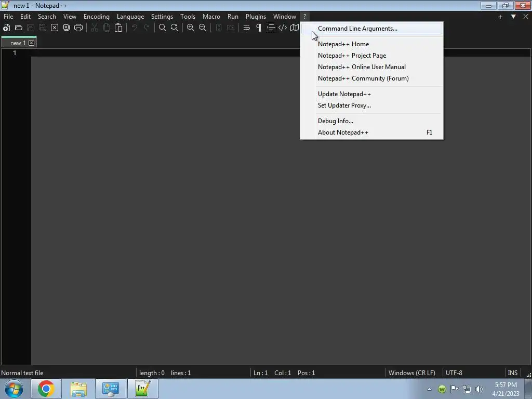The width and height of the screenshot is (532, 399).
Task: Open Notepad++ Community (Forum) item
Action: click(372, 78)
